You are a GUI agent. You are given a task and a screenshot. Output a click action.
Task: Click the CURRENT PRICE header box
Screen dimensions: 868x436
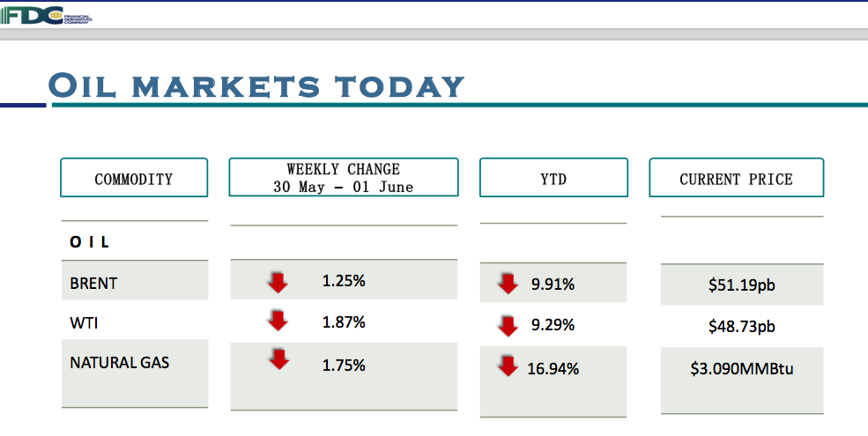[736, 178]
